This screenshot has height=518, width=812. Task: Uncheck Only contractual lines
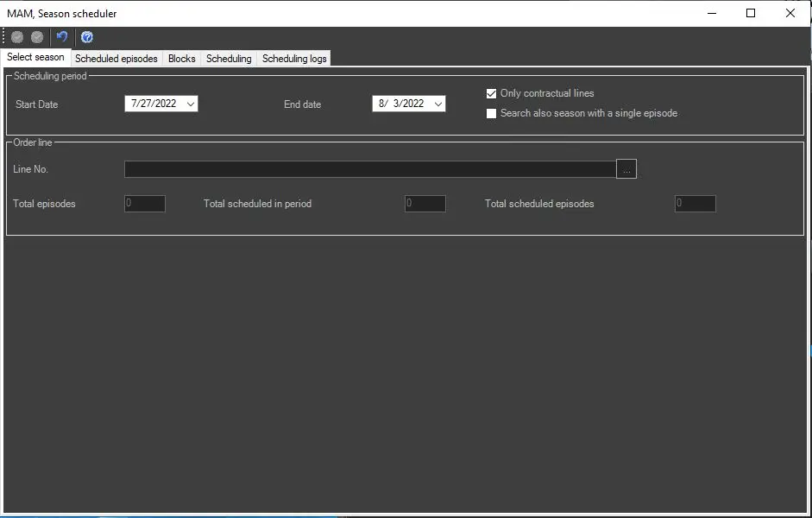pyautogui.click(x=491, y=93)
